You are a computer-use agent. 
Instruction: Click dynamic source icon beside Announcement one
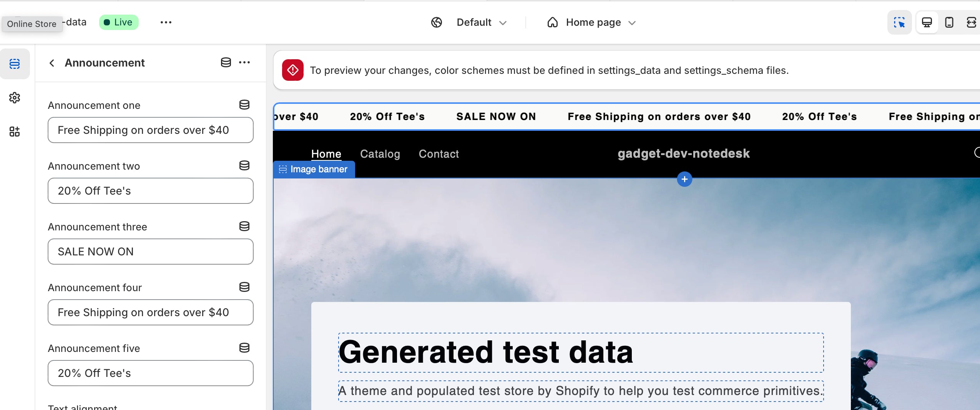pyautogui.click(x=244, y=105)
